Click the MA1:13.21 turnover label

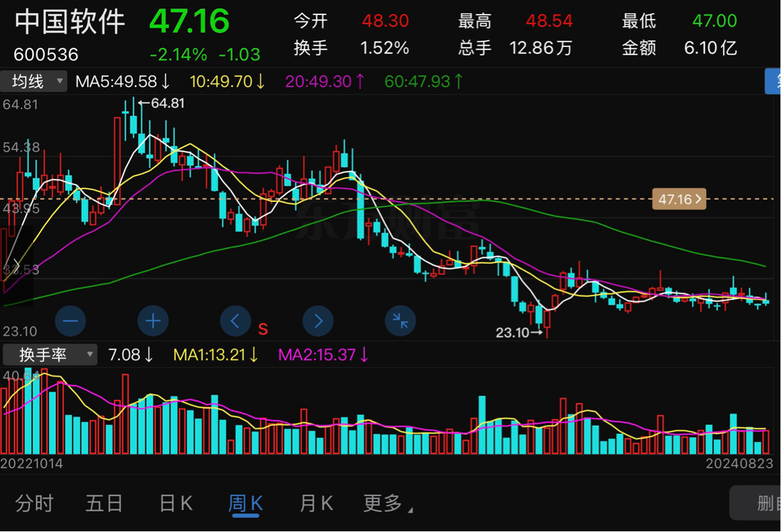(216, 355)
